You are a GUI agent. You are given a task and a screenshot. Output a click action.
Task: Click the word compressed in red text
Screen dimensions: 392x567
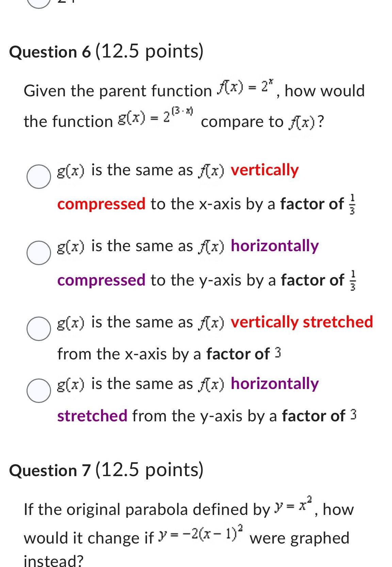pyautogui.click(x=102, y=204)
